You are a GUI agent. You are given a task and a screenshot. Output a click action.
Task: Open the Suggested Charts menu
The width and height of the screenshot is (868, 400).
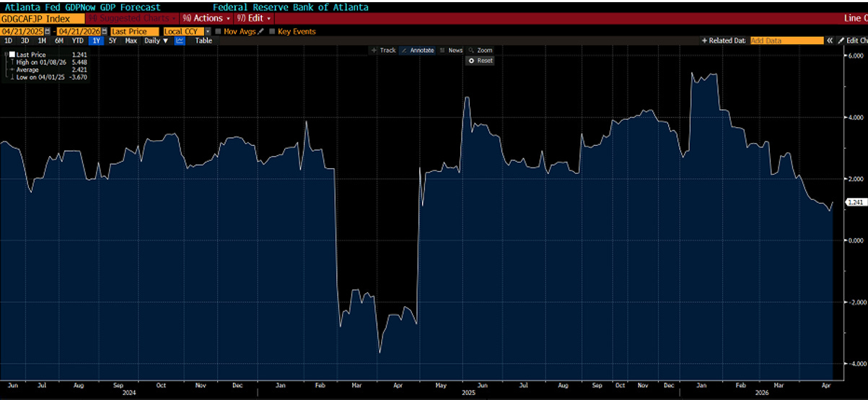pos(131,17)
